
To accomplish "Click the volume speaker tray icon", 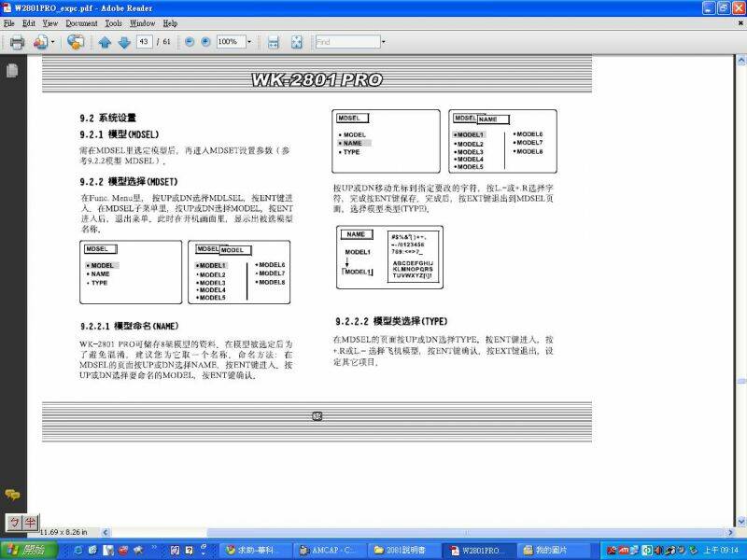I will coord(658,551).
